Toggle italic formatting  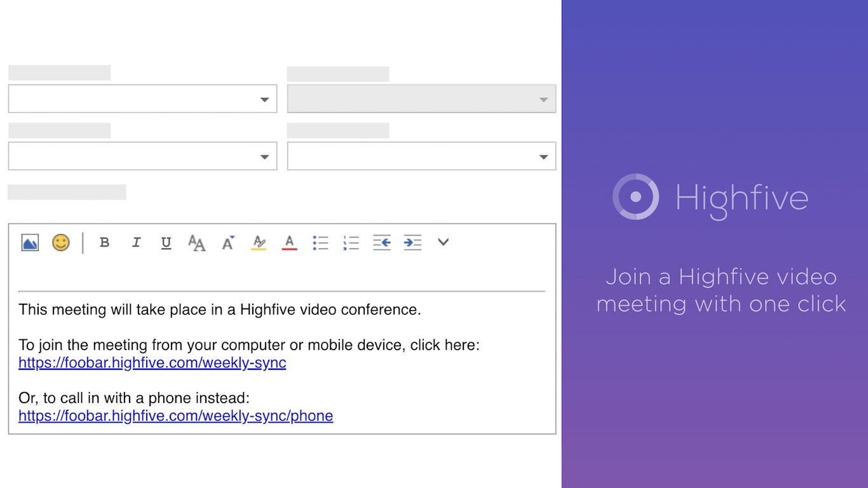coord(135,243)
